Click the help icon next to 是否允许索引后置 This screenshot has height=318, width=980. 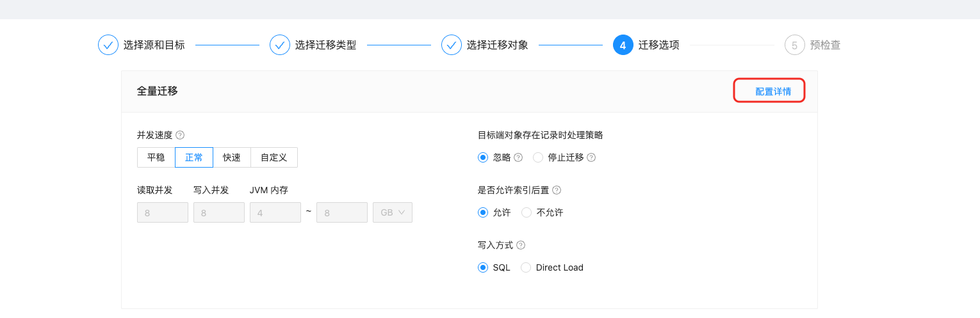point(557,190)
